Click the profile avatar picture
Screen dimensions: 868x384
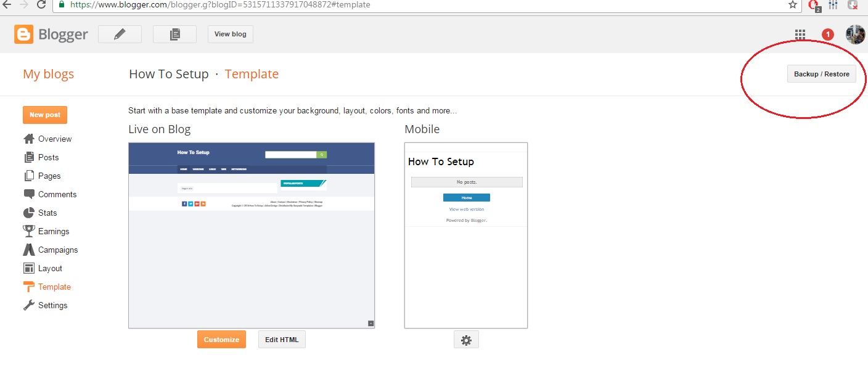854,34
